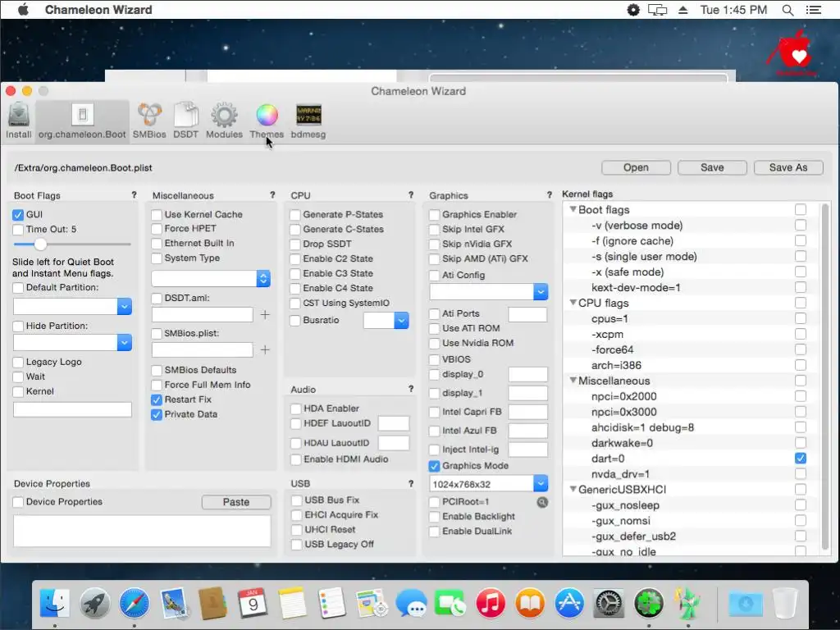Uncheck the GUI boot flag
This screenshot has width=840, height=630.
(18, 215)
